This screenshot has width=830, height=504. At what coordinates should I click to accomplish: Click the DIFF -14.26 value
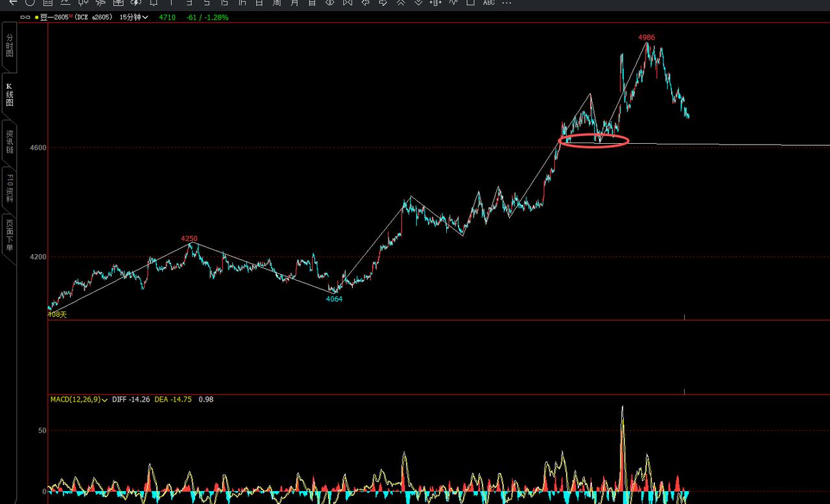pos(131,400)
